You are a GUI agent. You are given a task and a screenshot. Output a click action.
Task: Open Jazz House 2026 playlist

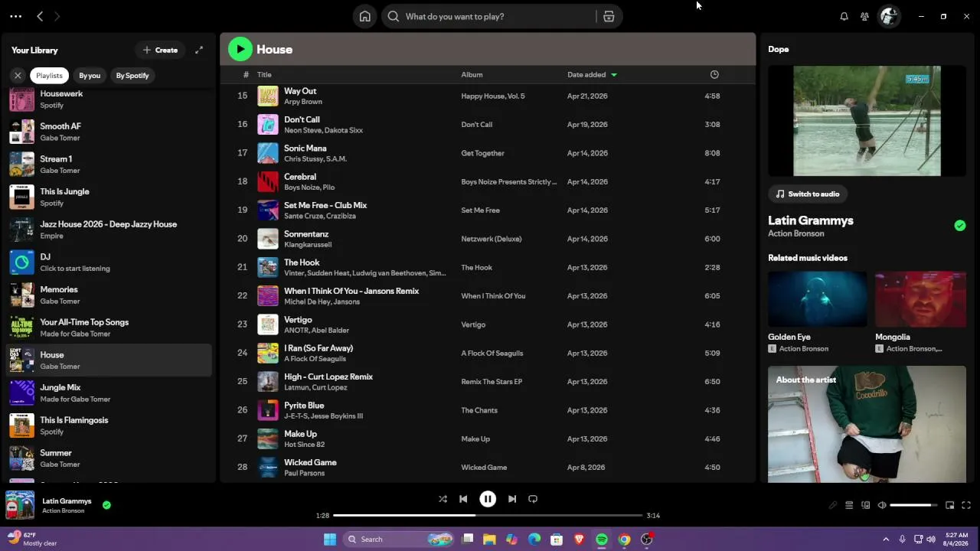click(109, 230)
